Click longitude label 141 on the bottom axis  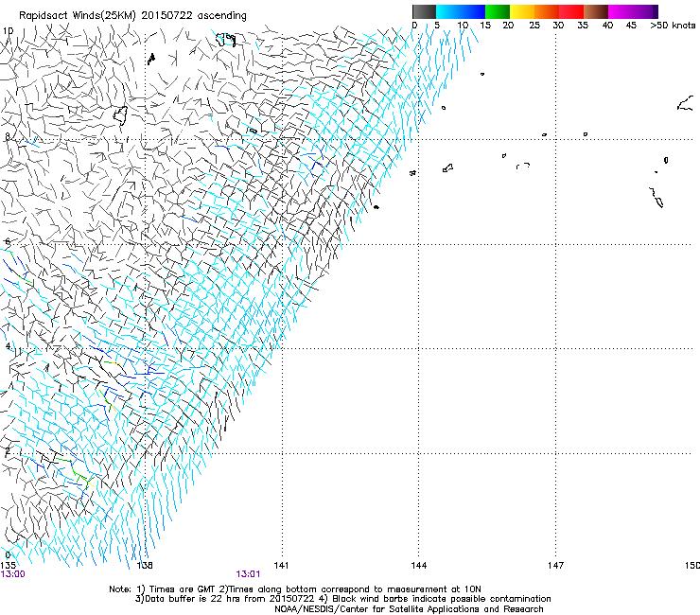(281, 566)
